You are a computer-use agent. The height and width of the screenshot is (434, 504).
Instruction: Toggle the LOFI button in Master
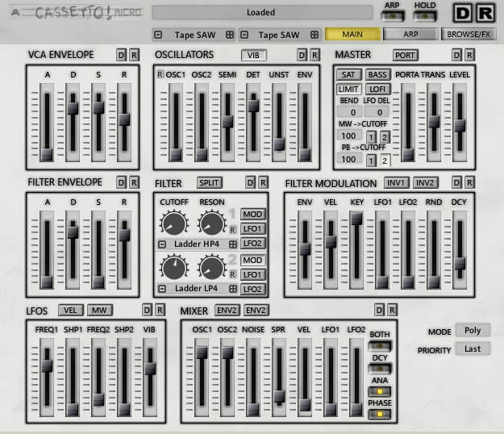pyautogui.click(x=377, y=89)
